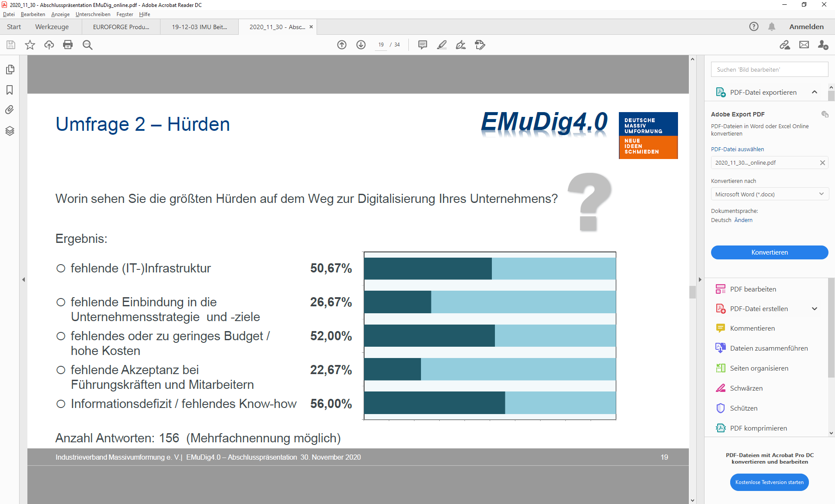The height and width of the screenshot is (504, 835).
Task: Click the help question mark icon
Action: [754, 27]
